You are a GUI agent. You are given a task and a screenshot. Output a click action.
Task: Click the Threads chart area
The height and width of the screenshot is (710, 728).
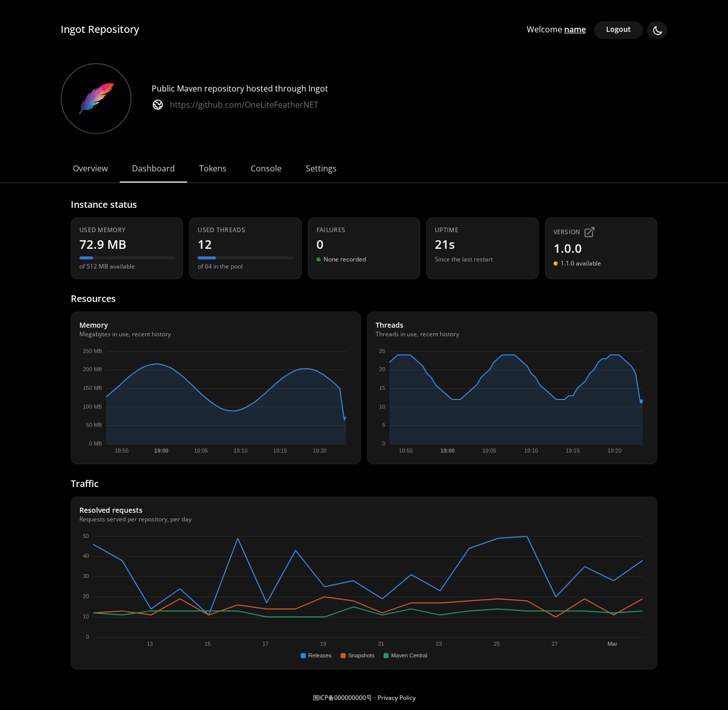[516, 397]
